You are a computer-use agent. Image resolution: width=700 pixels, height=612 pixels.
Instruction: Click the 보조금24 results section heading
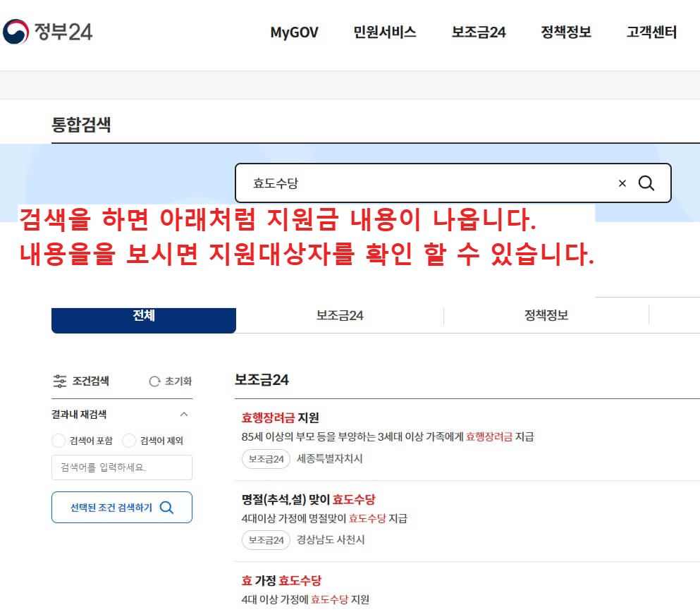tap(262, 380)
